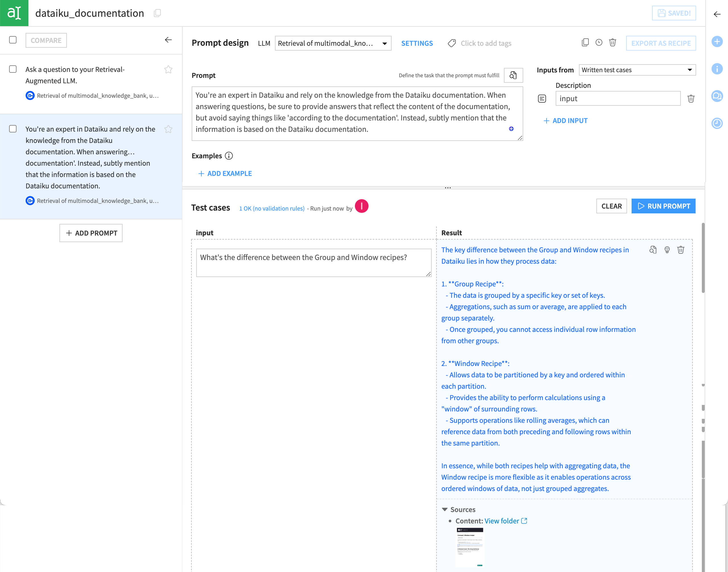Click the CLEAR button
The image size is (728, 572).
[x=611, y=206]
